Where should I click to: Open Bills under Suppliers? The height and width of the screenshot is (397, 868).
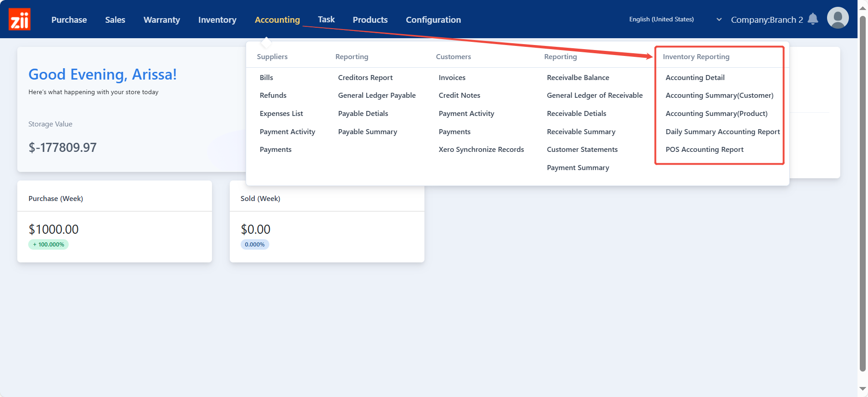[267, 77]
